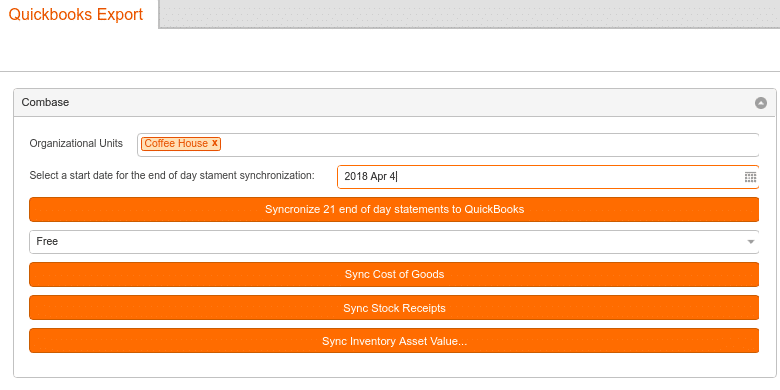Screen dimensions: 780x390
Task: Open the calendar date picker icon
Action: click(750, 177)
